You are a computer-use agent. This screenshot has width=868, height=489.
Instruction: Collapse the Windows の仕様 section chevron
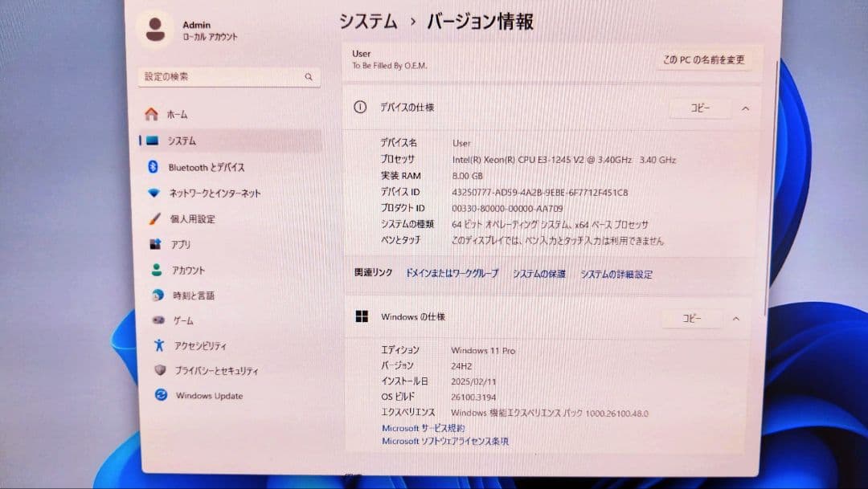click(x=736, y=318)
